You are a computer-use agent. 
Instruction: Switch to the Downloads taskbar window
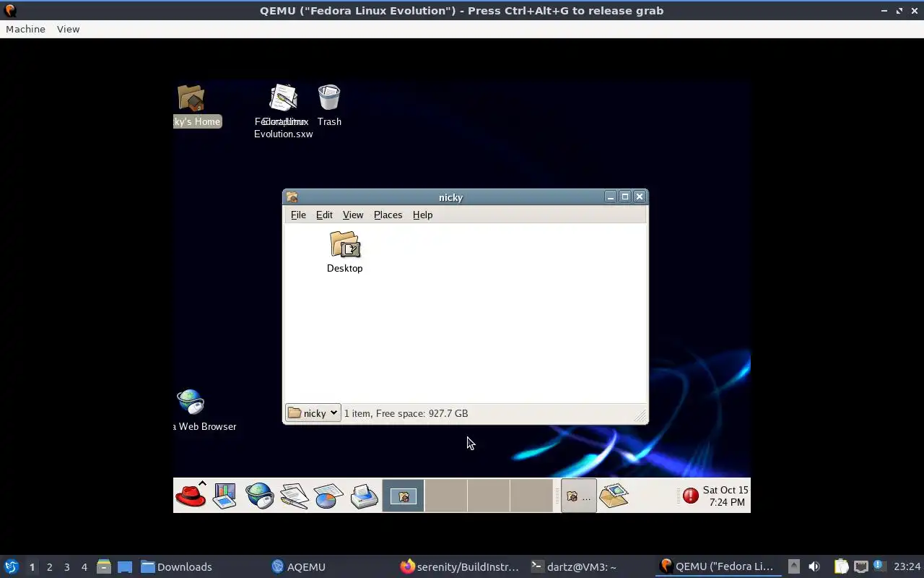[x=177, y=566]
